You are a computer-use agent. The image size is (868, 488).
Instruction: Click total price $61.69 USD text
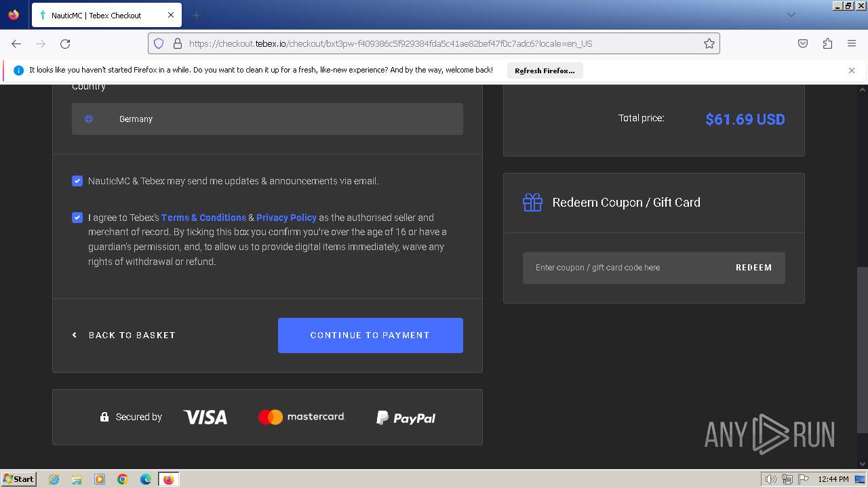[x=745, y=119]
